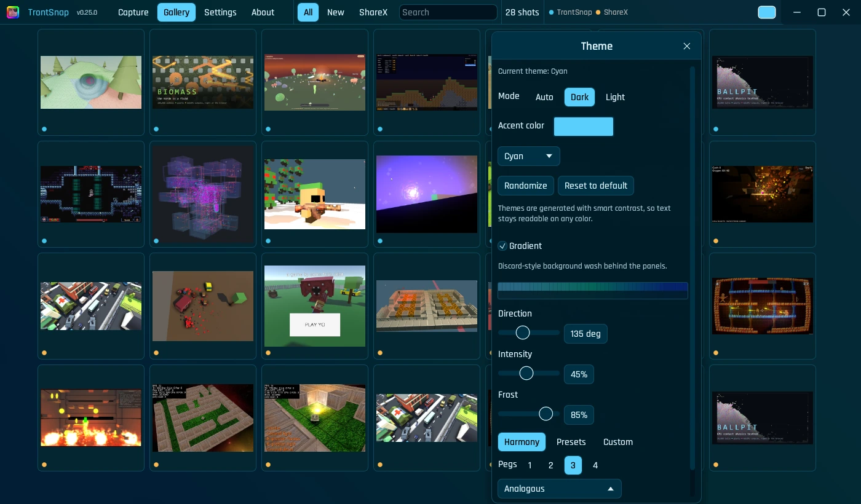Click the gradient preview bar
861x504 pixels.
pyautogui.click(x=593, y=291)
